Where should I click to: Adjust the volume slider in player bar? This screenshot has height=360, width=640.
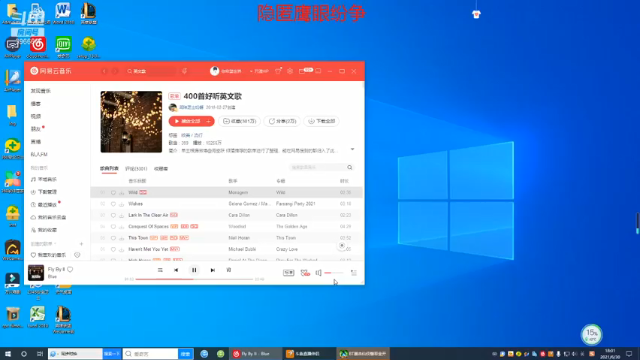click(334, 273)
